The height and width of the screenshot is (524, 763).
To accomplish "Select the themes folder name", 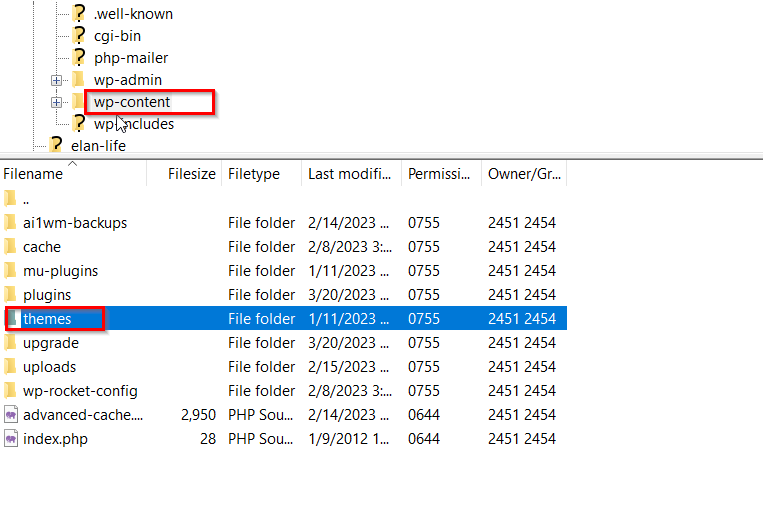I will 47,319.
